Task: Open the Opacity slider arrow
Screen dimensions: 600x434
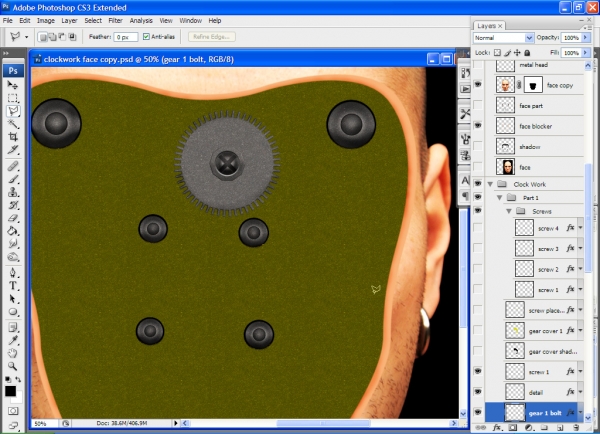Action: coord(585,38)
